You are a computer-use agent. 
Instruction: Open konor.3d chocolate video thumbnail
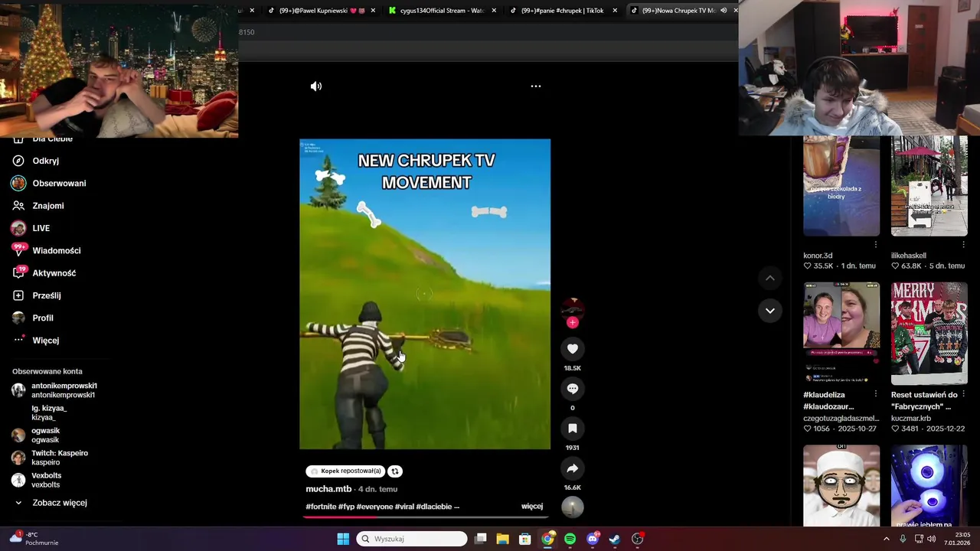point(841,186)
